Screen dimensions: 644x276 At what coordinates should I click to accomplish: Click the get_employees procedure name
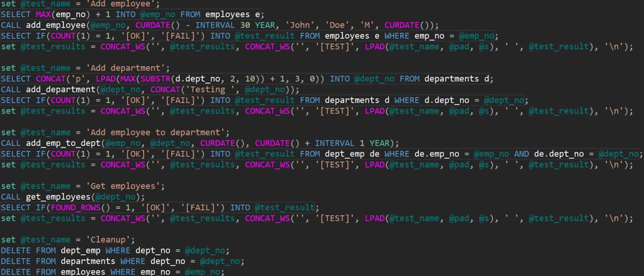tap(58, 197)
